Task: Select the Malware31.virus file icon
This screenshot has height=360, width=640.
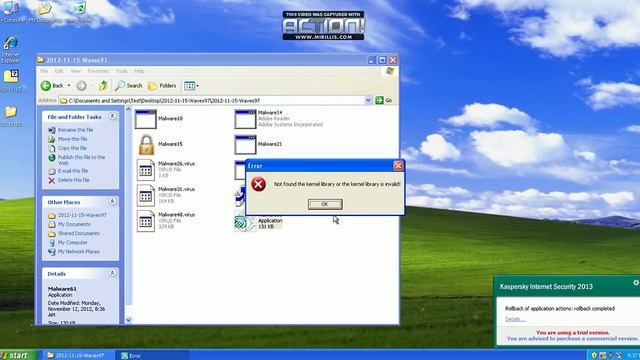Action: [x=146, y=196]
